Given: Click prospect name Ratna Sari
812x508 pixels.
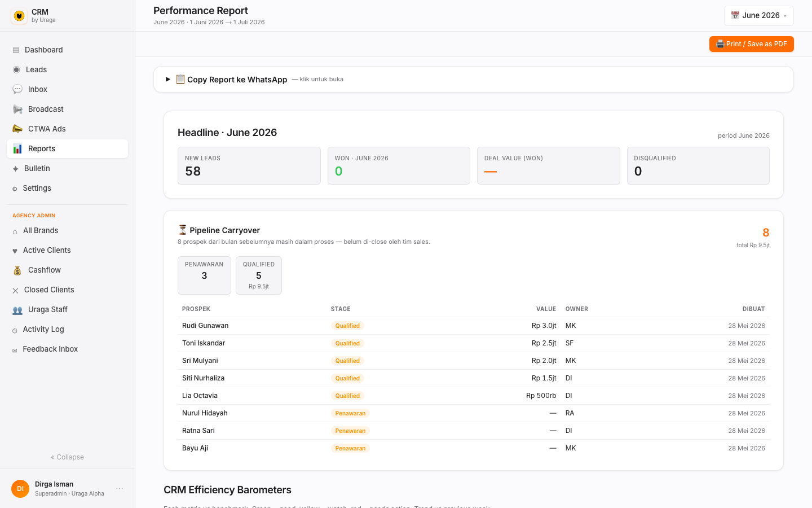Looking at the screenshot, I should 198,431.
